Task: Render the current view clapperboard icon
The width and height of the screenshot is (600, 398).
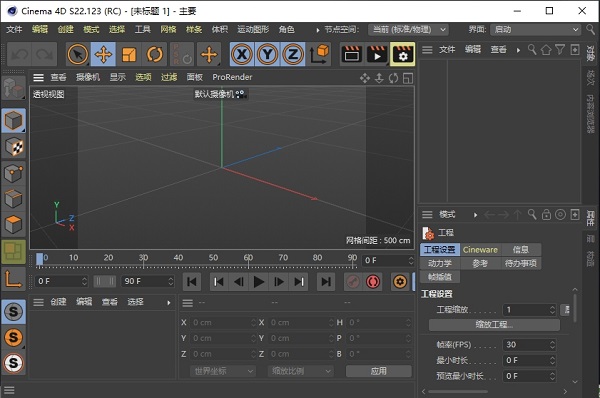Action: (x=352, y=54)
